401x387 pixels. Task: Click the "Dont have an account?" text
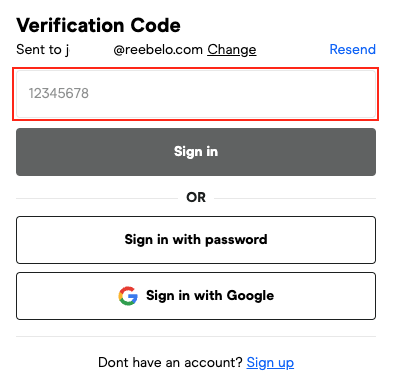(x=170, y=362)
